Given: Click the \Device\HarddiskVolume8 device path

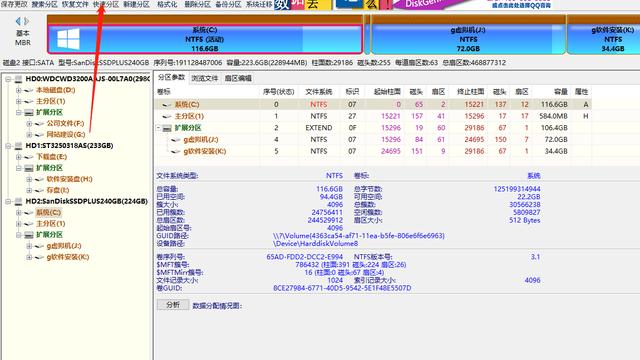Looking at the screenshot, I should pyautogui.click(x=315, y=244).
